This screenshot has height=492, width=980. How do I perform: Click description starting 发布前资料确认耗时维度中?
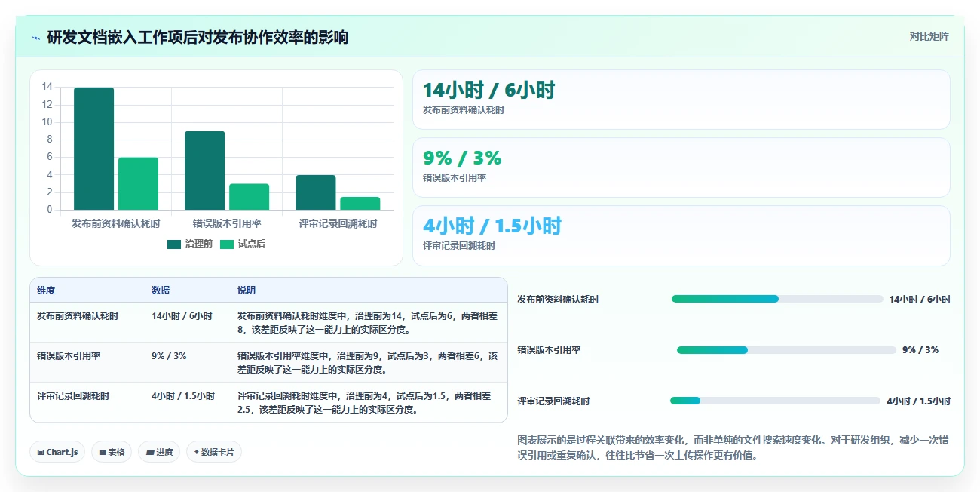[x=368, y=323]
